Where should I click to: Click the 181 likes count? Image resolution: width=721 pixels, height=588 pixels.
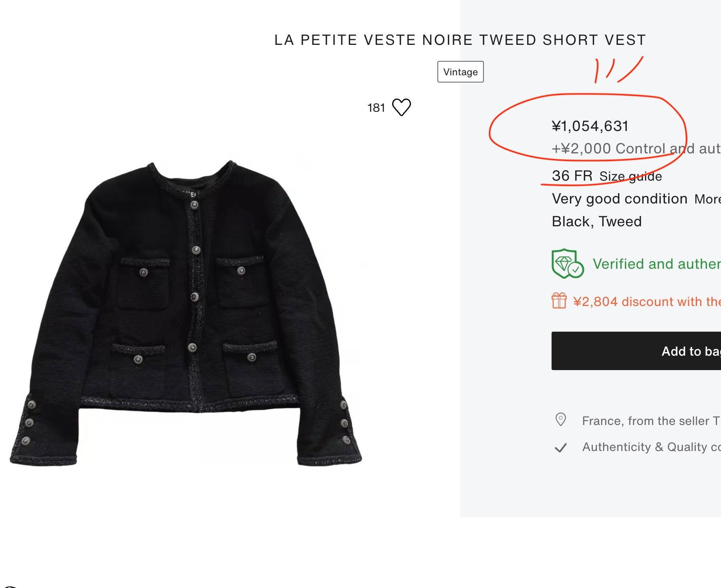click(376, 108)
